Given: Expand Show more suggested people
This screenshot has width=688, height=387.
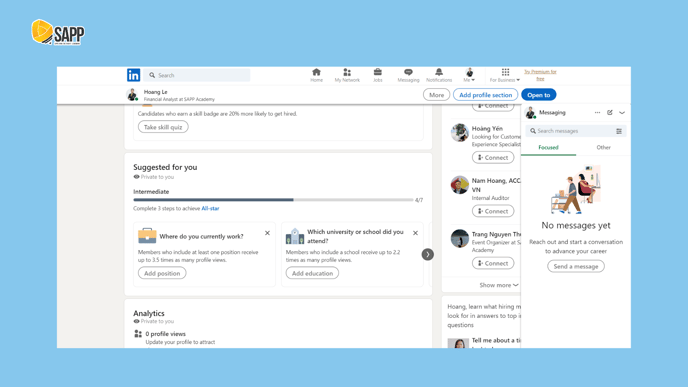Looking at the screenshot, I should point(499,285).
